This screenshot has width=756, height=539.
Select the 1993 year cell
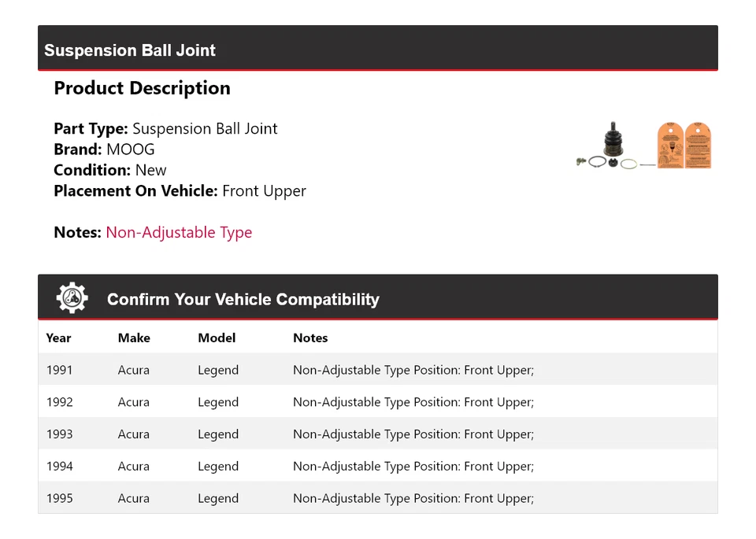pos(59,434)
